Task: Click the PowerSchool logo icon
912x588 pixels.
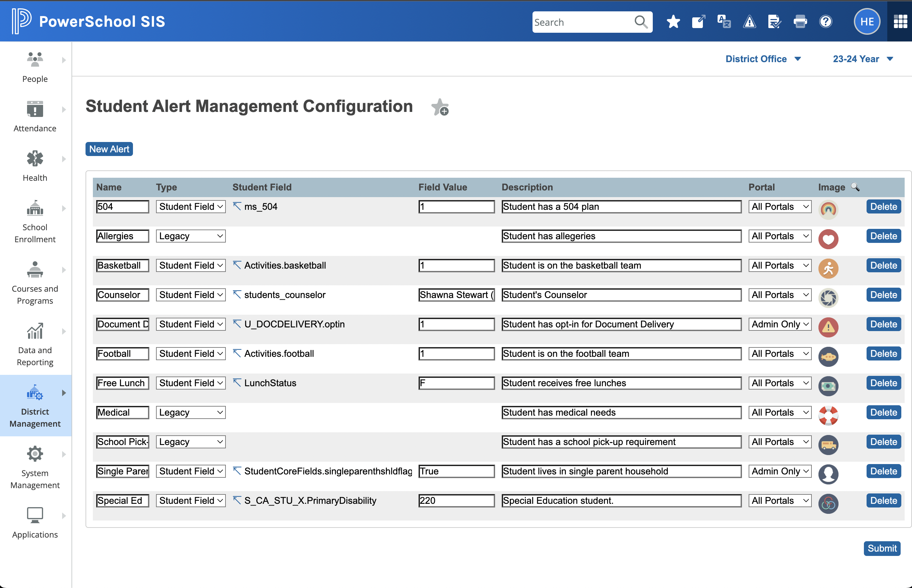Action: [x=21, y=21]
